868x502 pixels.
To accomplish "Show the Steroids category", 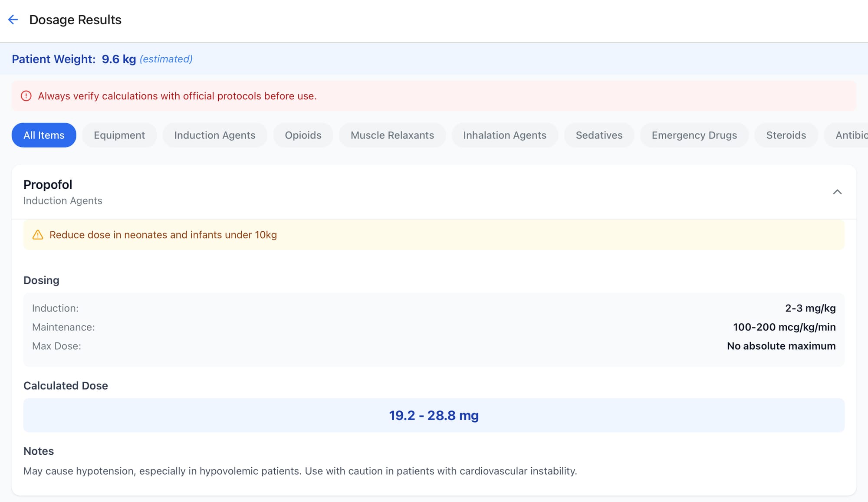I will 786,135.
